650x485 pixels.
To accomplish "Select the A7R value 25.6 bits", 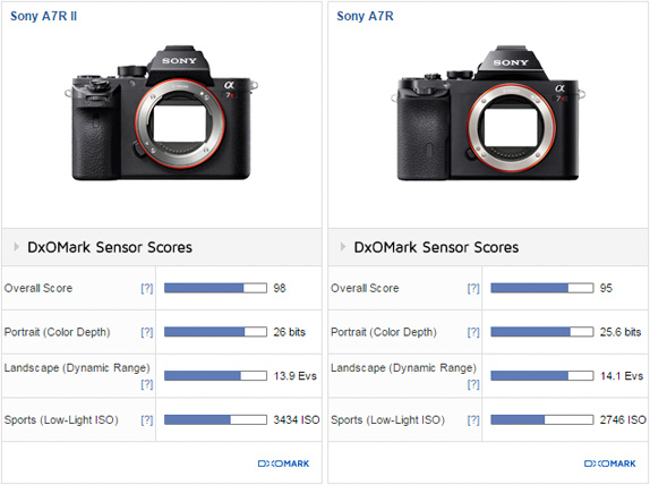I will [x=621, y=332].
